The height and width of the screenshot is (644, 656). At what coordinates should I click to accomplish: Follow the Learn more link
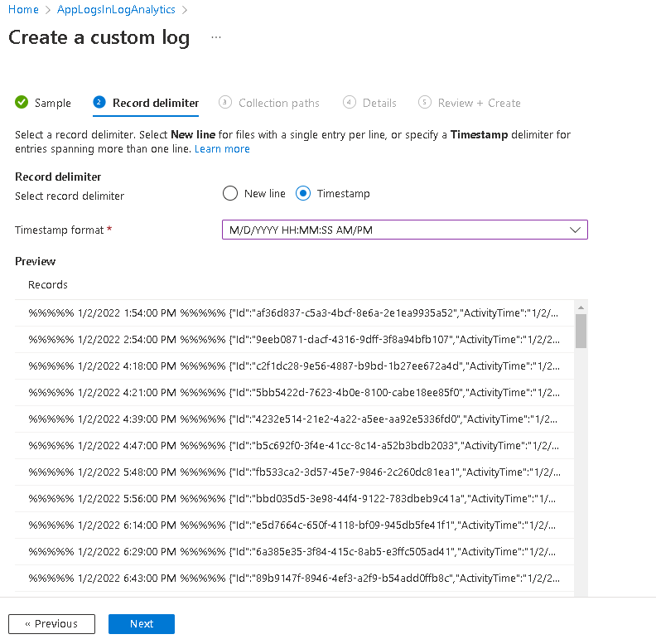222,149
